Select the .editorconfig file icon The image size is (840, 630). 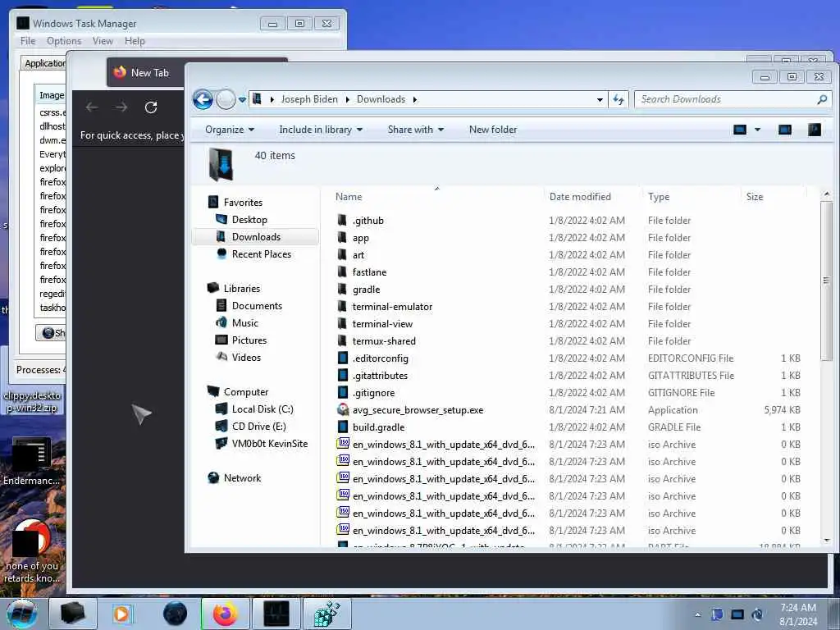click(343, 358)
